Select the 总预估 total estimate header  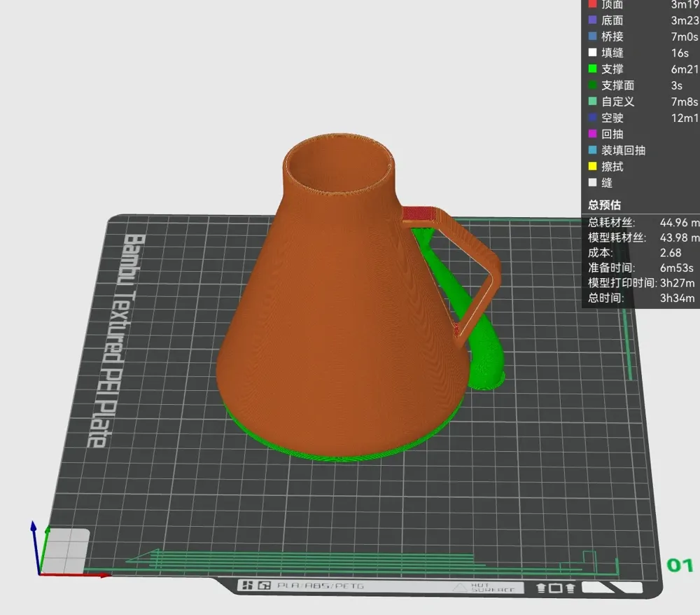click(604, 205)
